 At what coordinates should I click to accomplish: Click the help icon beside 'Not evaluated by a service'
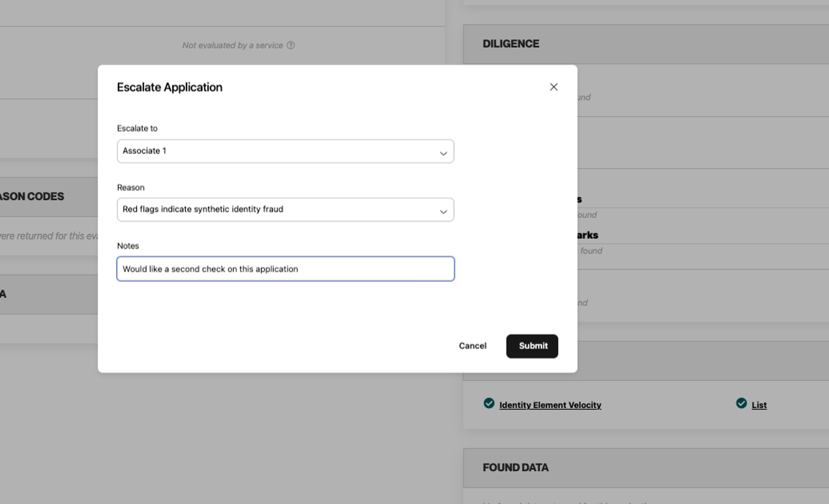tap(291, 46)
